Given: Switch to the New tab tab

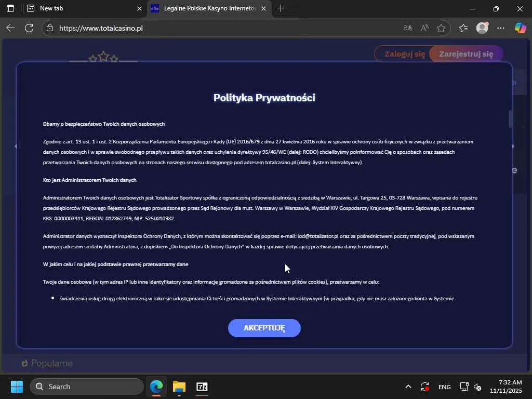Looking at the screenshot, I should (x=83, y=8).
